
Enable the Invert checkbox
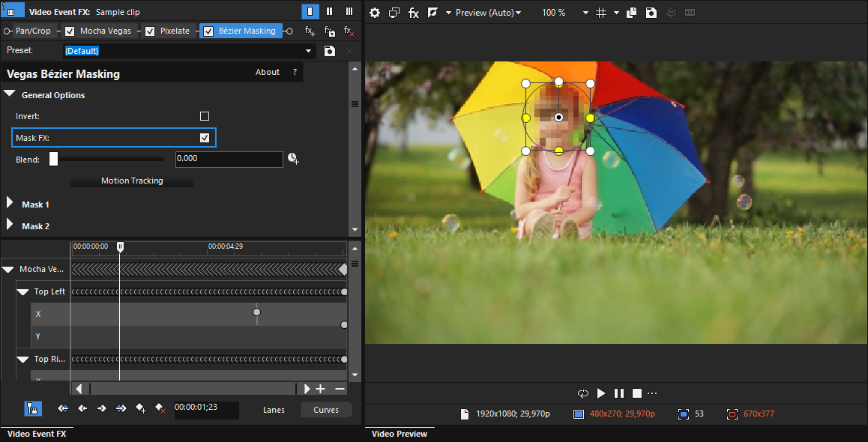[x=205, y=116]
